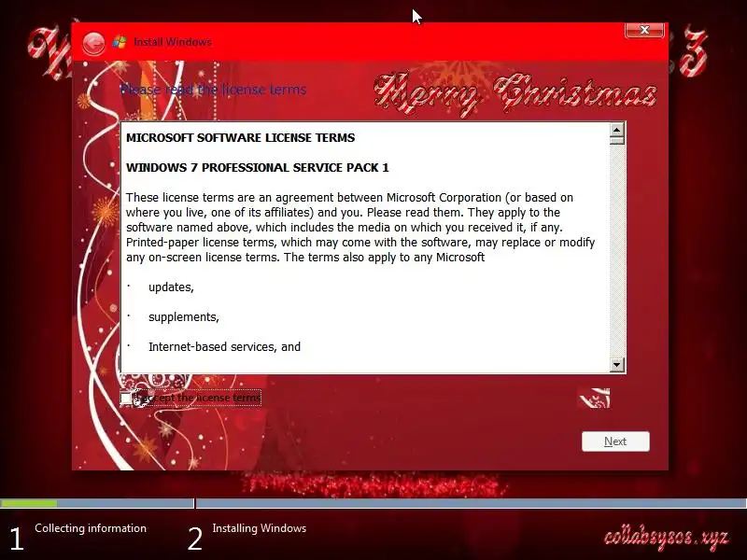Image resolution: width=747 pixels, height=560 pixels.
Task: Click 'Please read the license terms' heading
Action: (x=213, y=90)
